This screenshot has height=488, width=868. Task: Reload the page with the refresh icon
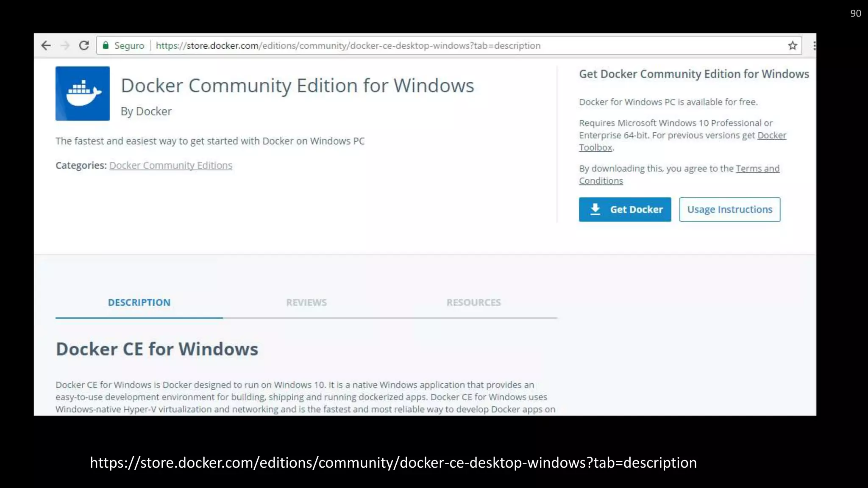tap(84, 45)
